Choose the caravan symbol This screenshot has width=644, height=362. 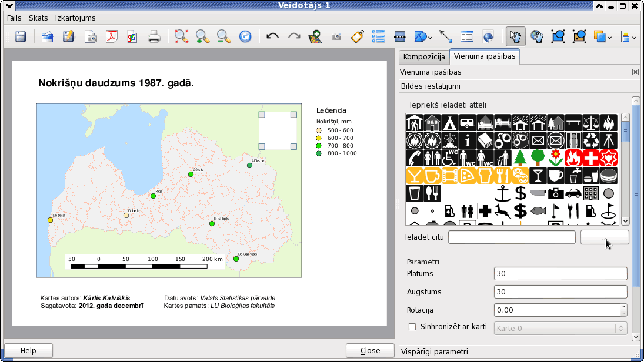pos(468,123)
